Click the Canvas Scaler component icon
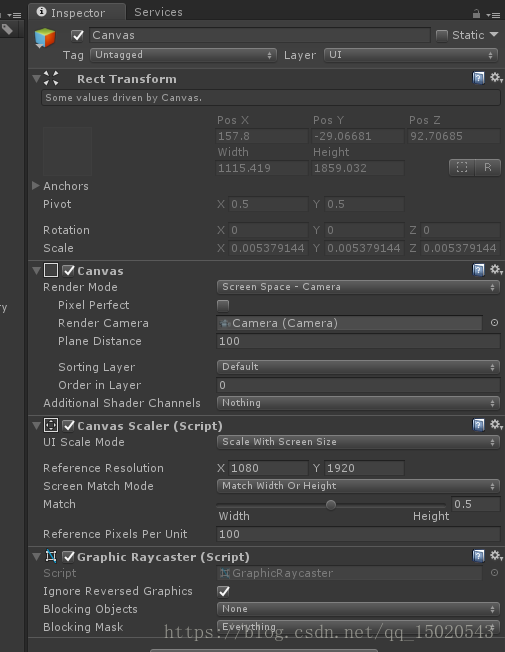This screenshot has height=652, width=505. tap(51, 425)
